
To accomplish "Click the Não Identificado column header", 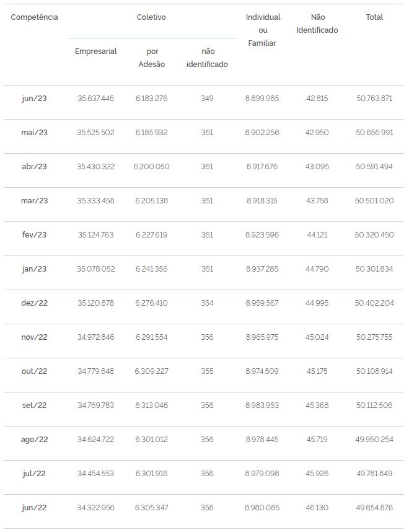I will (x=317, y=24).
